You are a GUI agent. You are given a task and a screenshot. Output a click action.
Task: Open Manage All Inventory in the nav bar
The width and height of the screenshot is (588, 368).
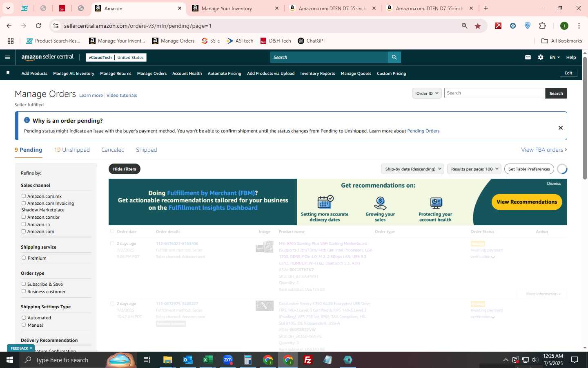pyautogui.click(x=73, y=74)
